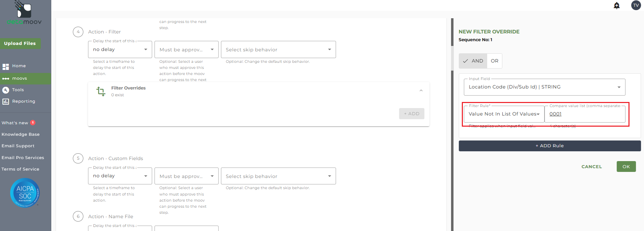This screenshot has height=231, width=644.
Task: Click the AICPA SOC badge
Action: (x=25, y=193)
